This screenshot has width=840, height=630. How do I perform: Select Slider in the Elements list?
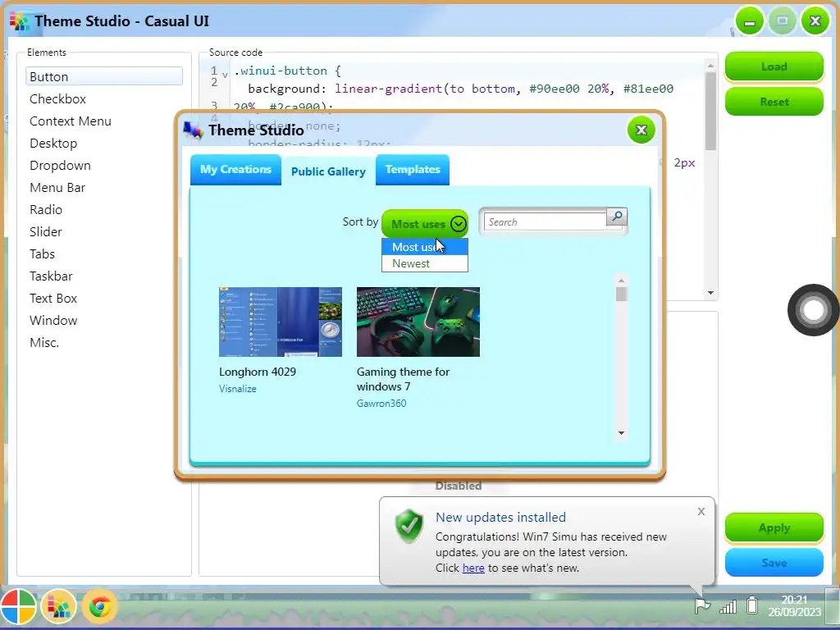104,232
